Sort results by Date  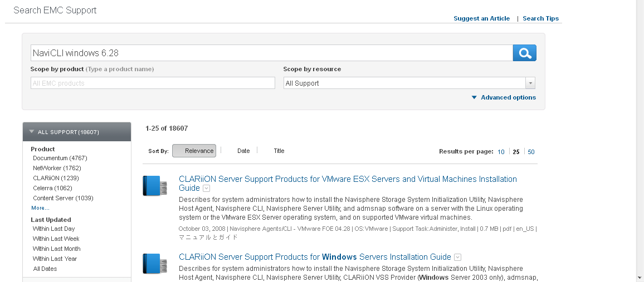click(243, 151)
